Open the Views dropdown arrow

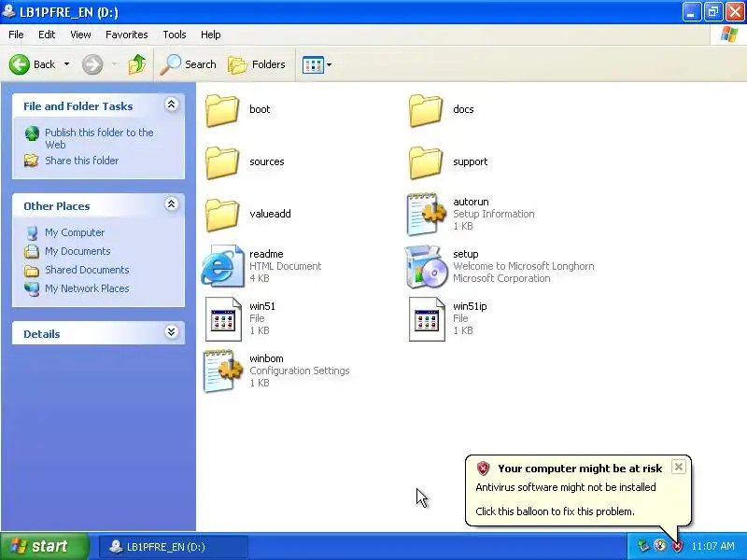(329, 64)
